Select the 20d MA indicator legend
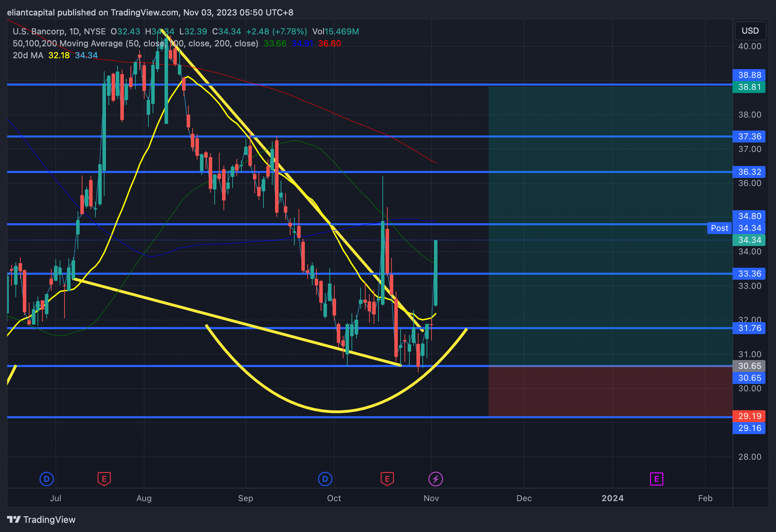Screen dimensions: 776x532 click(x=28, y=55)
